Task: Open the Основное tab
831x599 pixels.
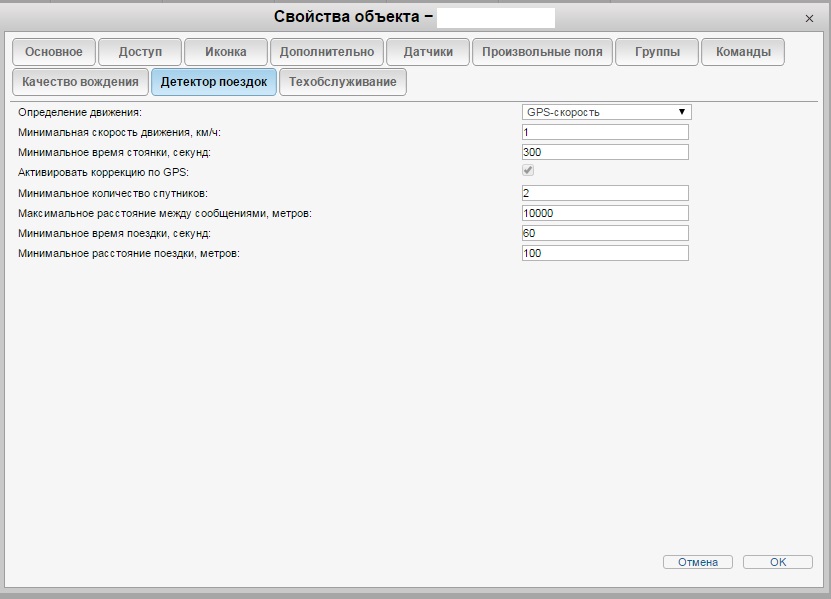Action: [x=54, y=52]
